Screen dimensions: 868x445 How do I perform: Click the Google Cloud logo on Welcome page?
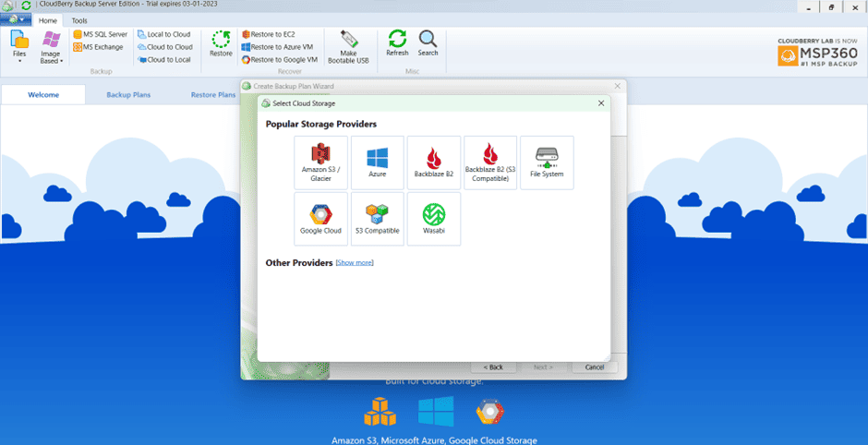pyautogui.click(x=490, y=412)
